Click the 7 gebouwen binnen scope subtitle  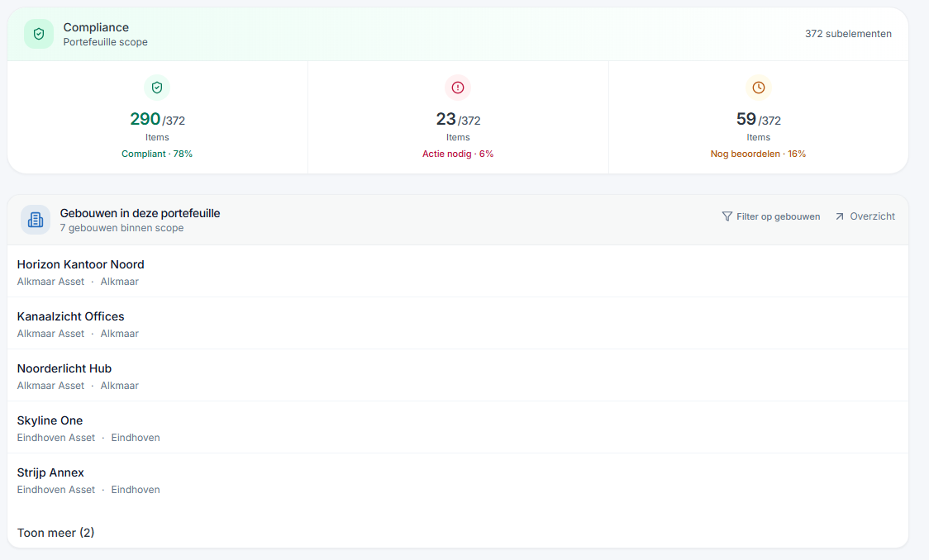tap(121, 228)
